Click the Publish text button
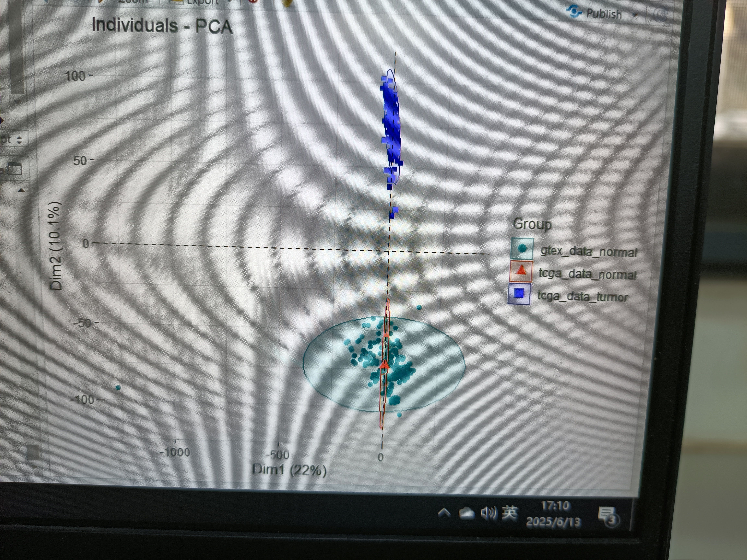This screenshot has width=747, height=560. 604,14
